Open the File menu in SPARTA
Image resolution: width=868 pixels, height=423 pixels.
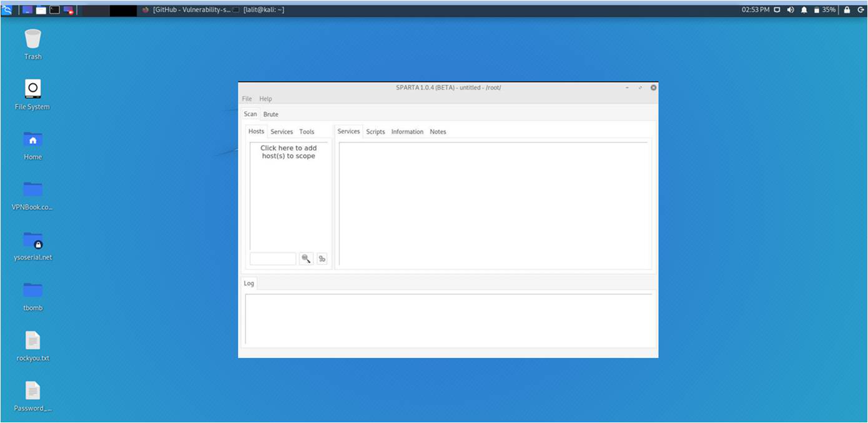[247, 99]
